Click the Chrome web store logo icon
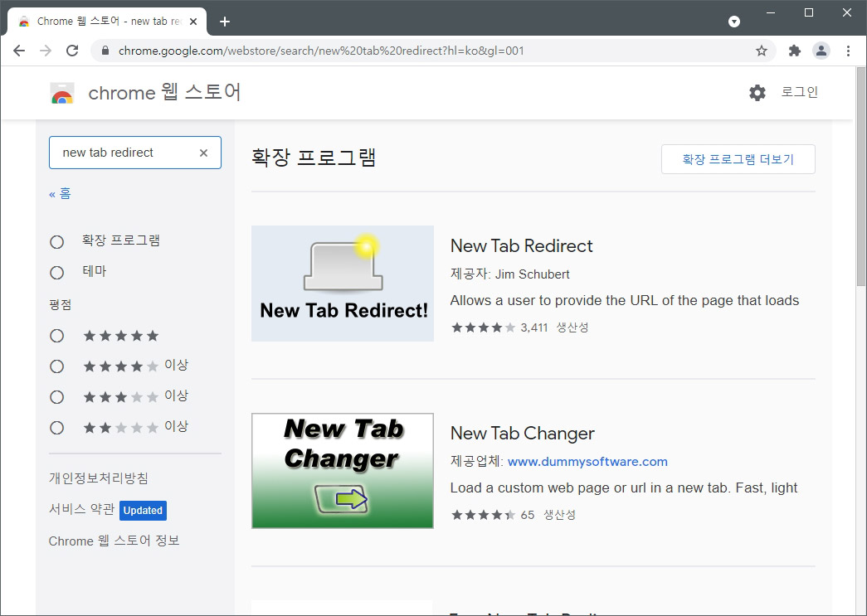Viewport: 867px width, 616px height. click(x=62, y=93)
